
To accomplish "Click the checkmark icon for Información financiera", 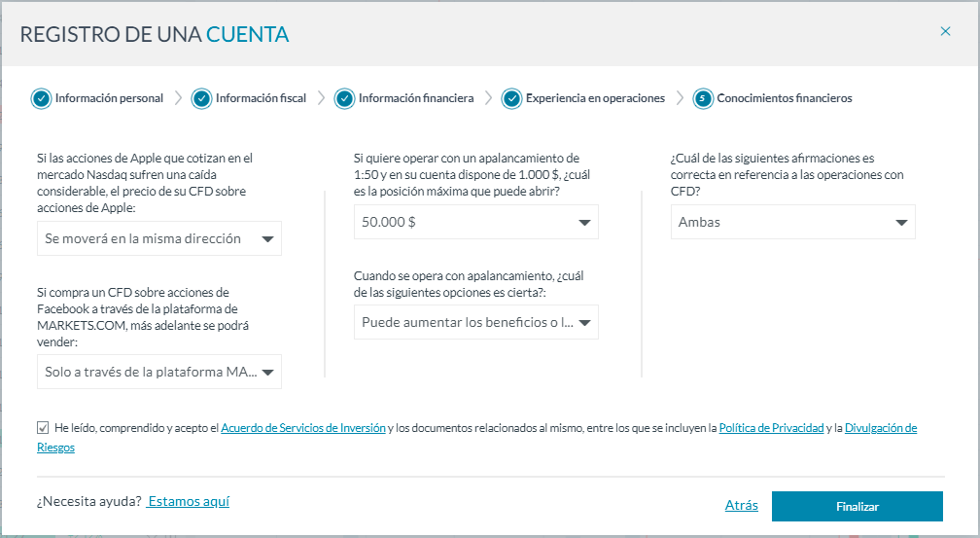I will [x=344, y=99].
